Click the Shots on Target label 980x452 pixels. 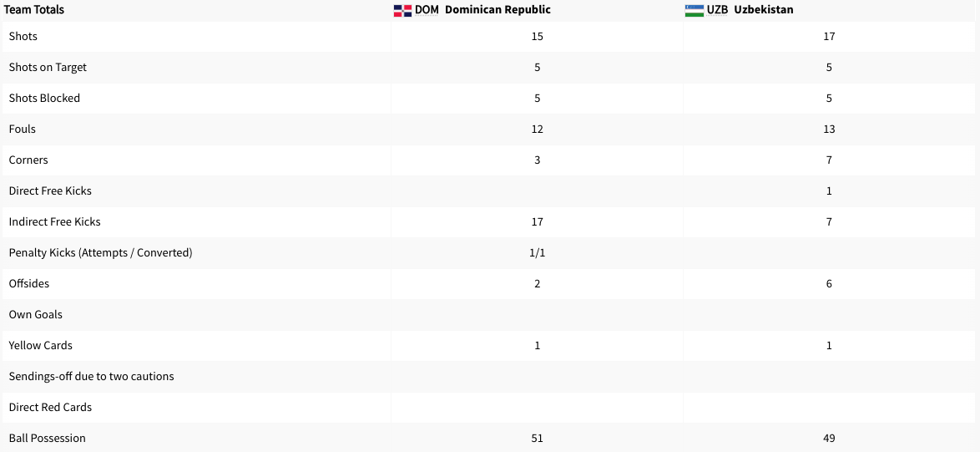click(48, 68)
